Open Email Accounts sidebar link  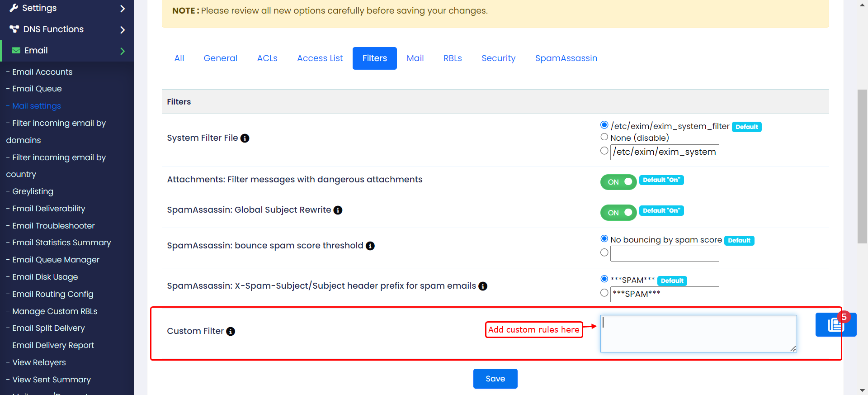pyautogui.click(x=42, y=72)
